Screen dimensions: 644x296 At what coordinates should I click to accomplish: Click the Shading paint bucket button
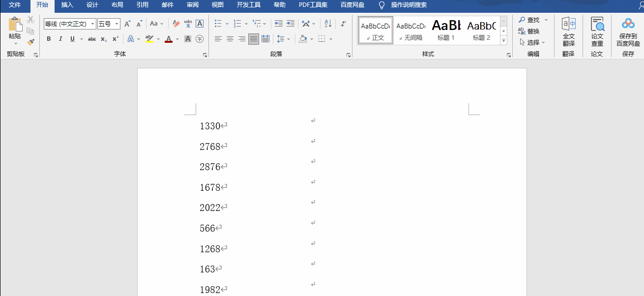click(x=303, y=39)
